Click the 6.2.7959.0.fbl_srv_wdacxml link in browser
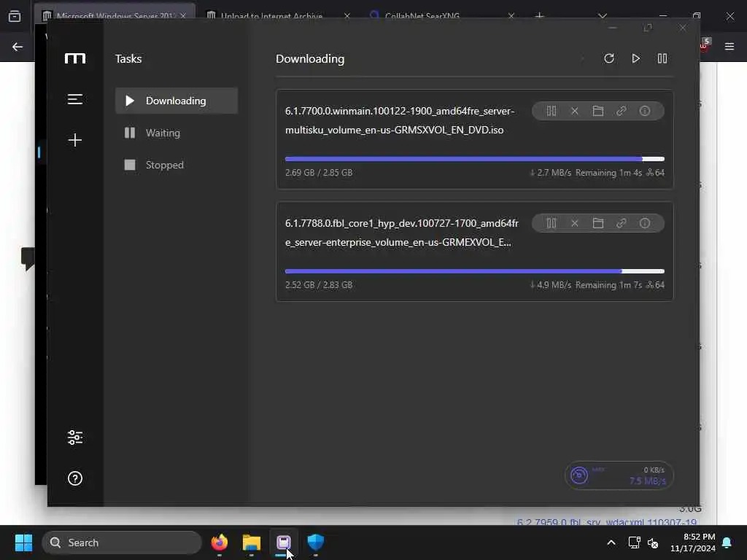The height and width of the screenshot is (560, 747). [x=608, y=522]
